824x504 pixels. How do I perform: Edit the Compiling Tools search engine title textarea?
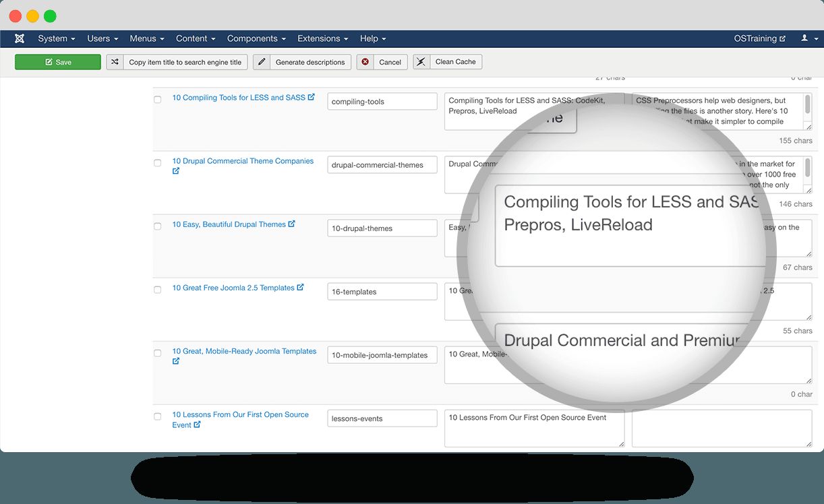click(x=534, y=111)
